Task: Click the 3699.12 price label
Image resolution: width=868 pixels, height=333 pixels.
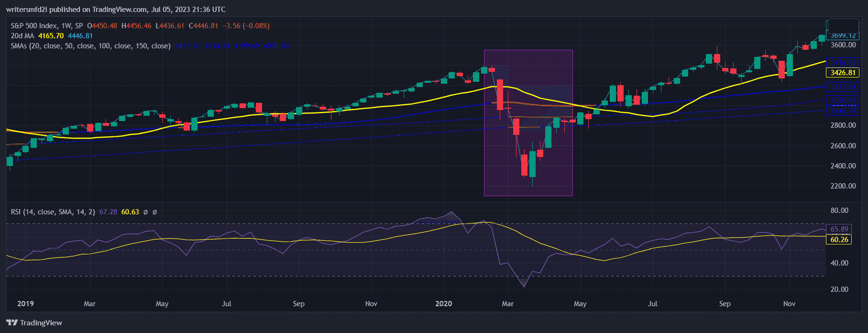Action: click(843, 35)
